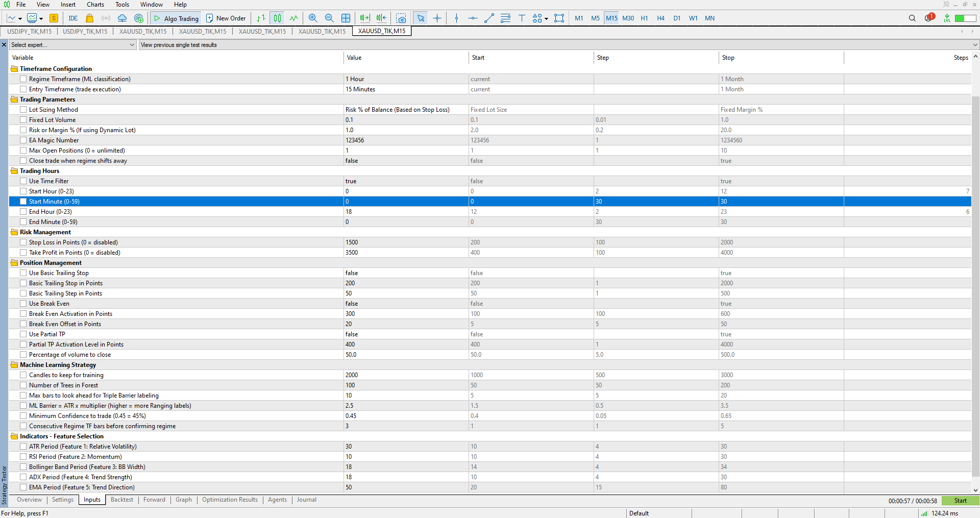Select first USDJPY_TIK,M15 chart tab
Screen dimensions: 980x518
coord(29,32)
